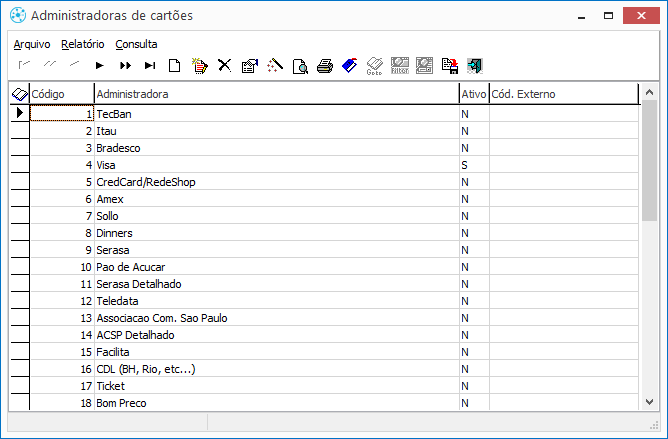668x439 pixels.
Task: Click the Ativo column header
Action: 474,94
